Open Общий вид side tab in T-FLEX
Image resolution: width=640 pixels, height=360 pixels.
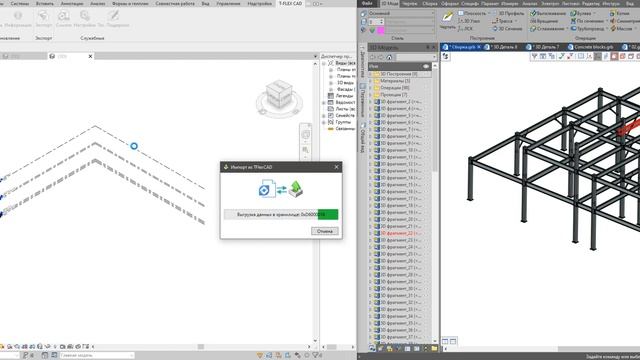tap(362, 137)
